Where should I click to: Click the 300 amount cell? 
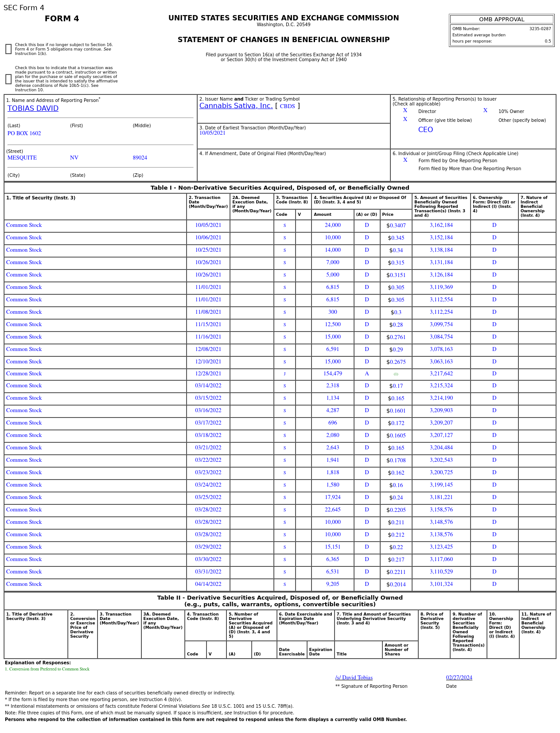coord(333,312)
